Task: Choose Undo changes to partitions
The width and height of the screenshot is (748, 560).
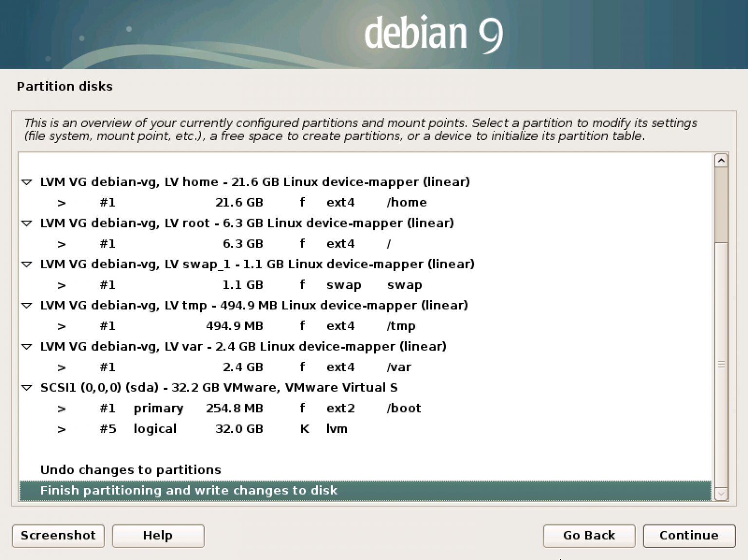Action: [x=131, y=470]
